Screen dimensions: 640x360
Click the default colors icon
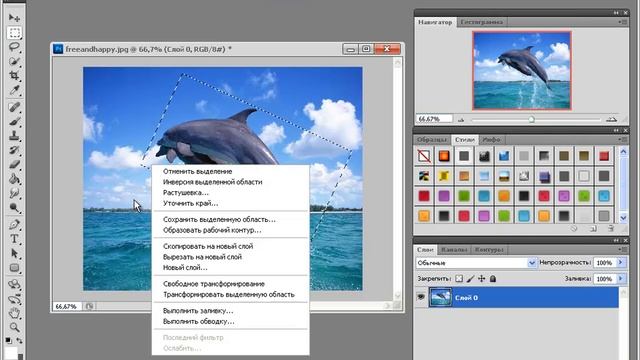(9, 340)
